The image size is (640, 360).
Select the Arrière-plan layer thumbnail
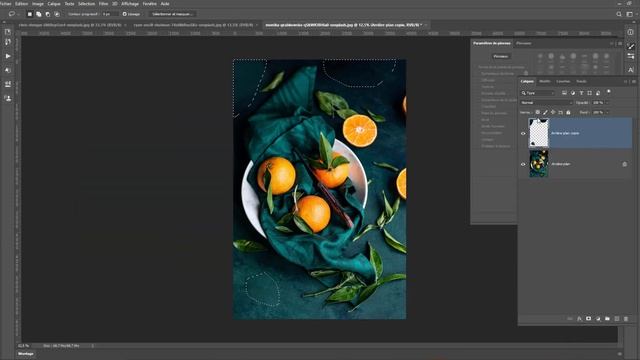coord(539,164)
